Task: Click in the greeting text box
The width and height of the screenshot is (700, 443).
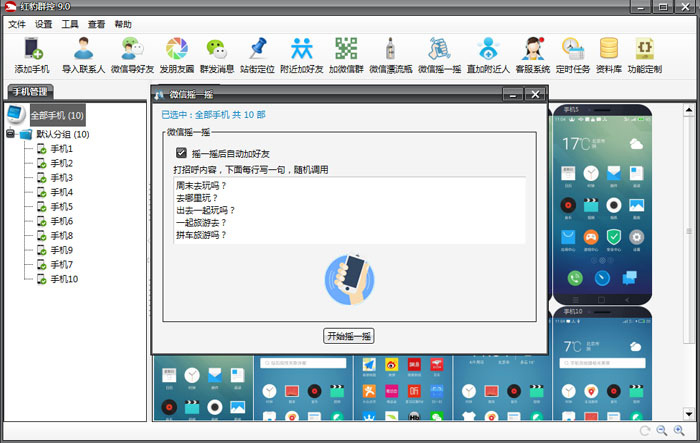Action: (x=349, y=210)
